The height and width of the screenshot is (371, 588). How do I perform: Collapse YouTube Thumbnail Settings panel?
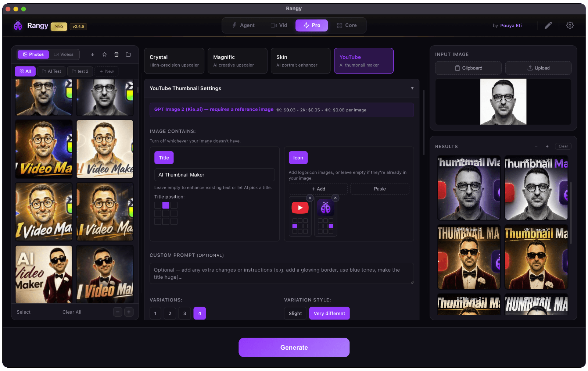pos(412,88)
